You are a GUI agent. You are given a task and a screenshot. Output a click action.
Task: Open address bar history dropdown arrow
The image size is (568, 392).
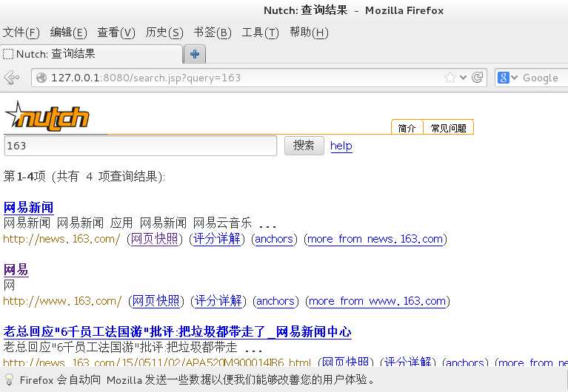463,77
